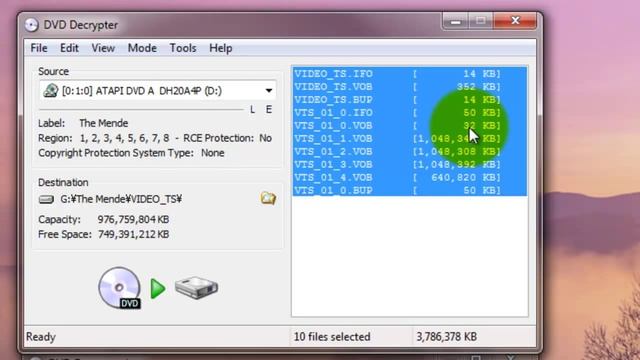Click the L button under Source
Screen dimensions: 640x360
tap(253, 109)
